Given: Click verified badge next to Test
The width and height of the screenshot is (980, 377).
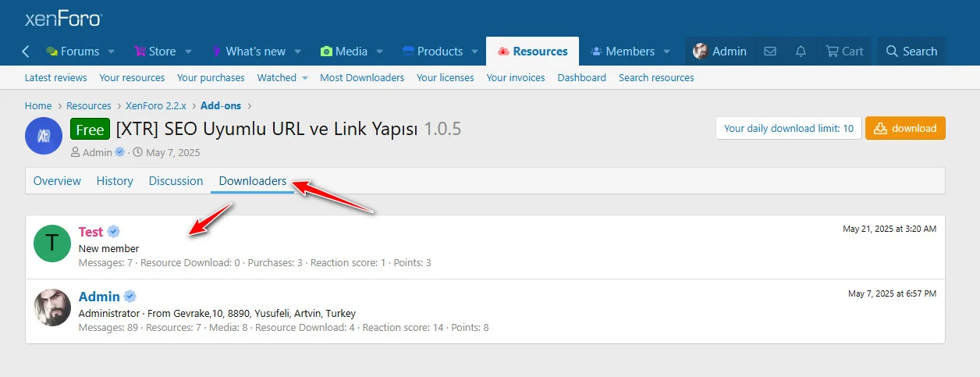Looking at the screenshot, I should pyautogui.click(x=113, y=232).
